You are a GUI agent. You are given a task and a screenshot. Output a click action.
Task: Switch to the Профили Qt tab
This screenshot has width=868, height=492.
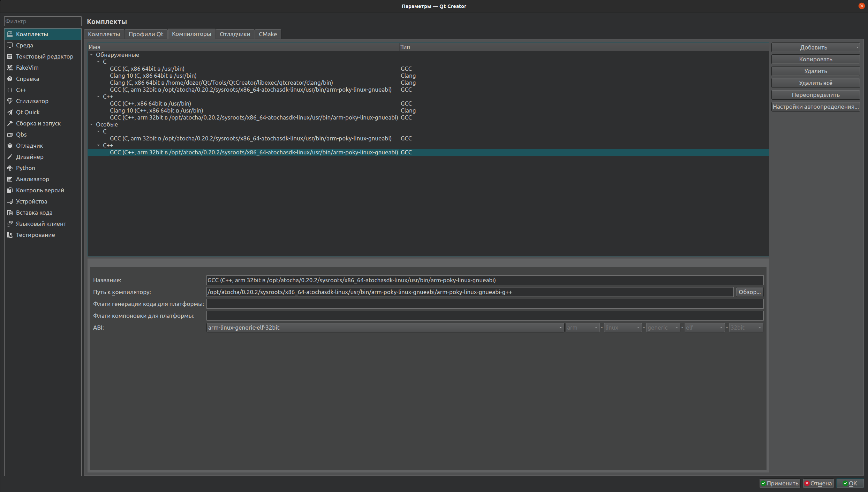(146, 34)
